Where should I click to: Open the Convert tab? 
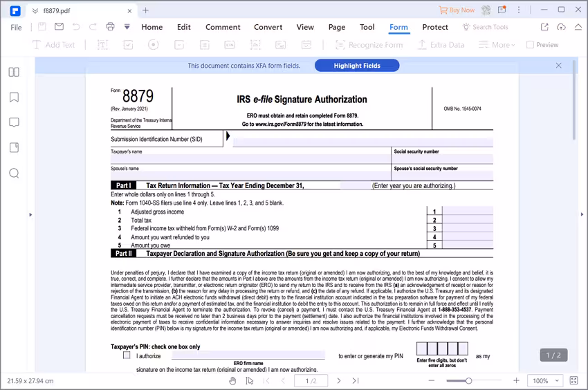268,27
